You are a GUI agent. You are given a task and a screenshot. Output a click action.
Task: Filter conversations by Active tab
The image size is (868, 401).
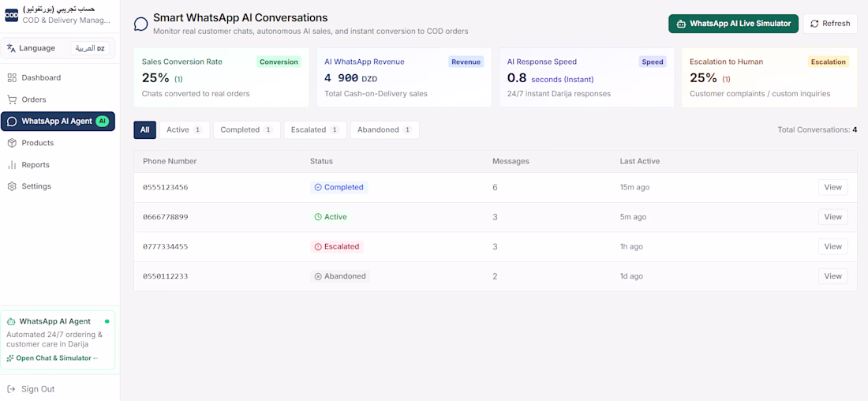(x=185, y=129)
